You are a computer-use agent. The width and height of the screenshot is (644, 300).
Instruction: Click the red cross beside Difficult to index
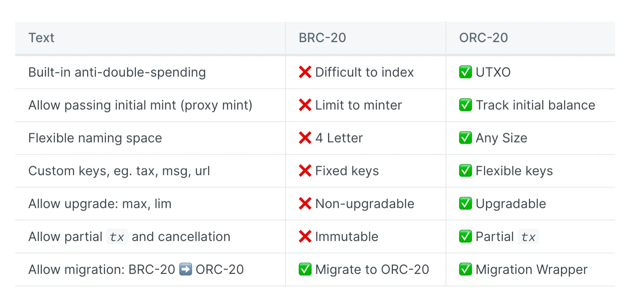(x=305, y=72)
